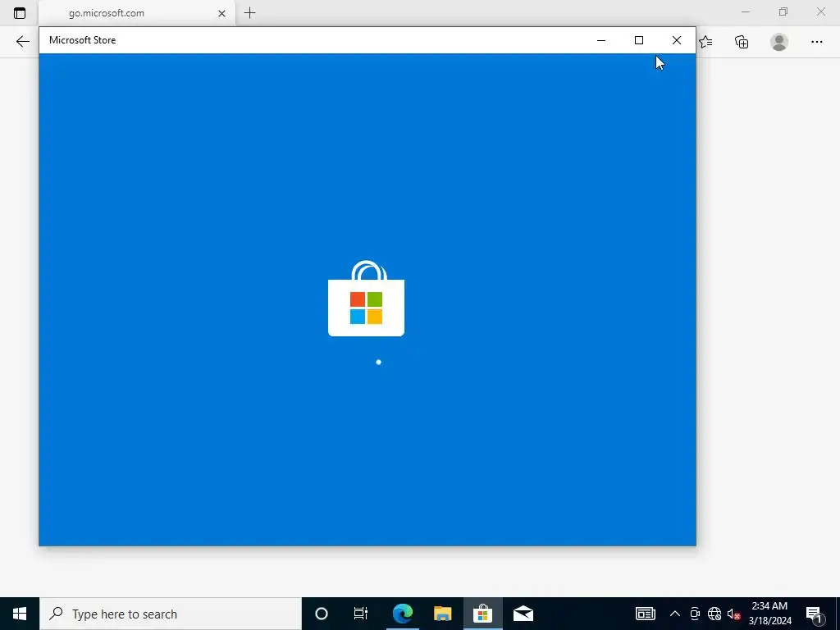Click Microsoft Store taskbar icon
Image resolution: width=840 pixels, height=630 pixels.
click(482, 614)
